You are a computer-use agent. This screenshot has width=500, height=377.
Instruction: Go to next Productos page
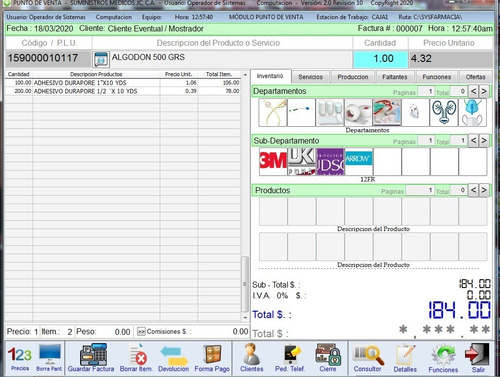[x=484, y=190]
